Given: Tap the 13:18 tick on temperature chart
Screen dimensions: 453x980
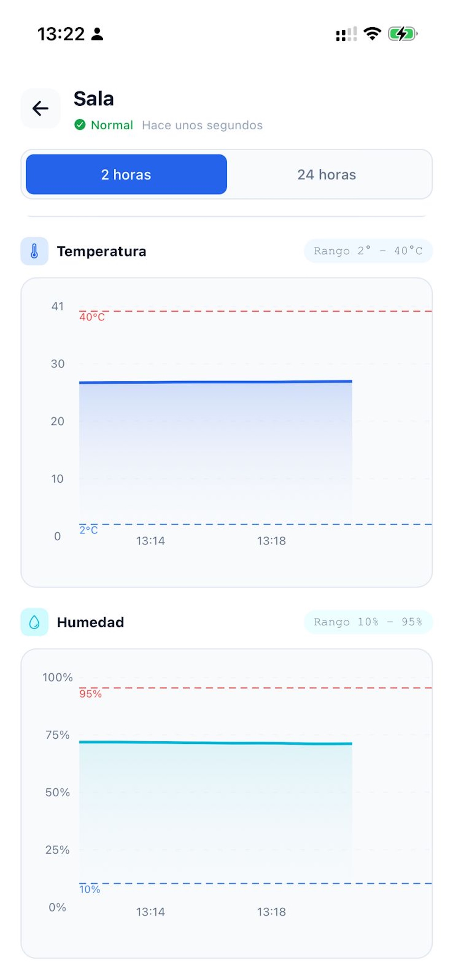Looking at the screenshot, I should pos(271,541).
